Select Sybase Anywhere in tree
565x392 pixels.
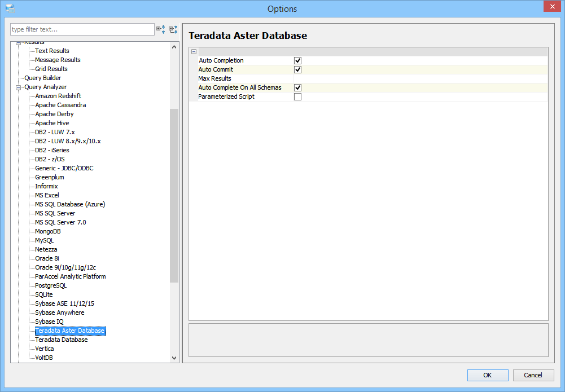[59, 312]
